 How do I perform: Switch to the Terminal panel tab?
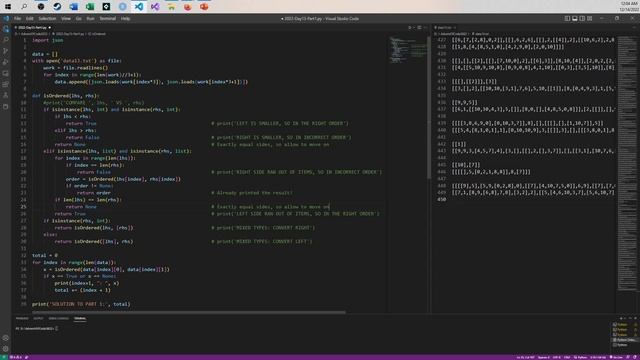80,318
